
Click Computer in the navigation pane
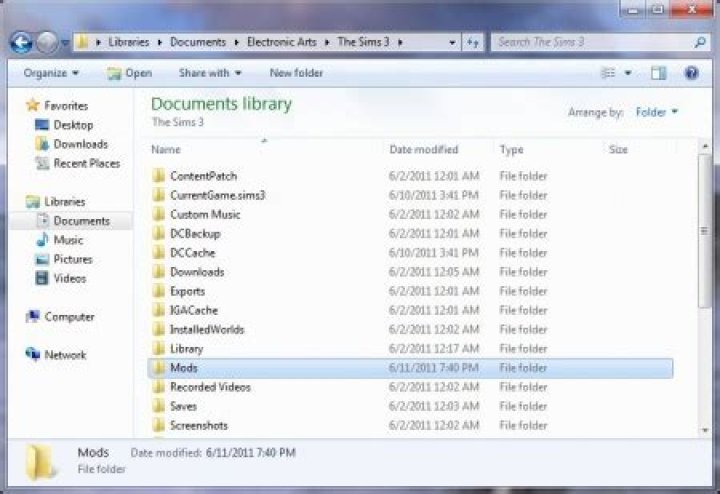click(69, 317)
